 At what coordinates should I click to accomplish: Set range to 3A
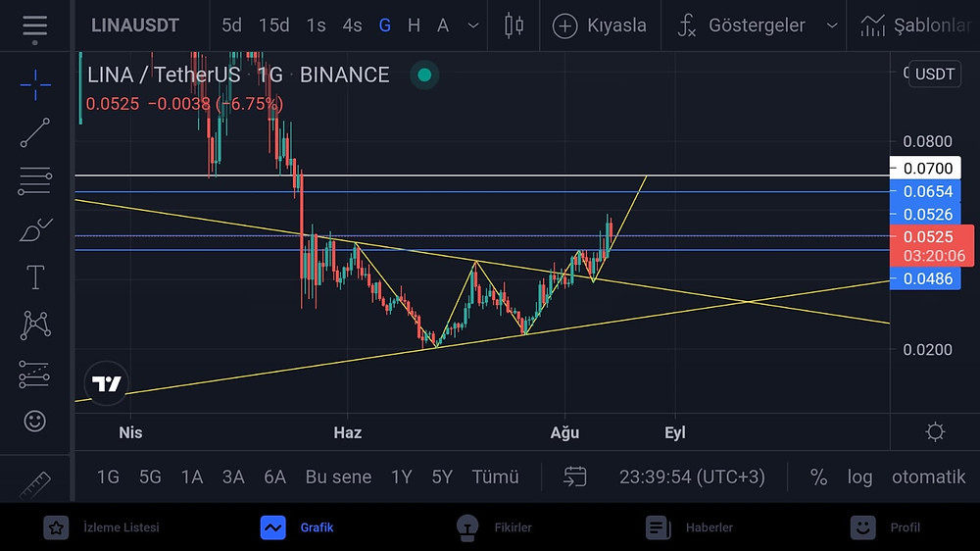233,477
